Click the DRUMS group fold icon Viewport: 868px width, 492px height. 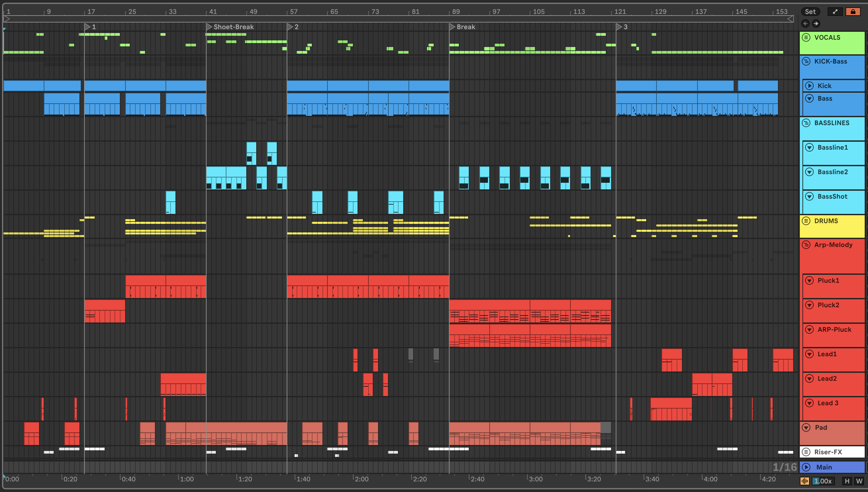(x=806, y=221)
